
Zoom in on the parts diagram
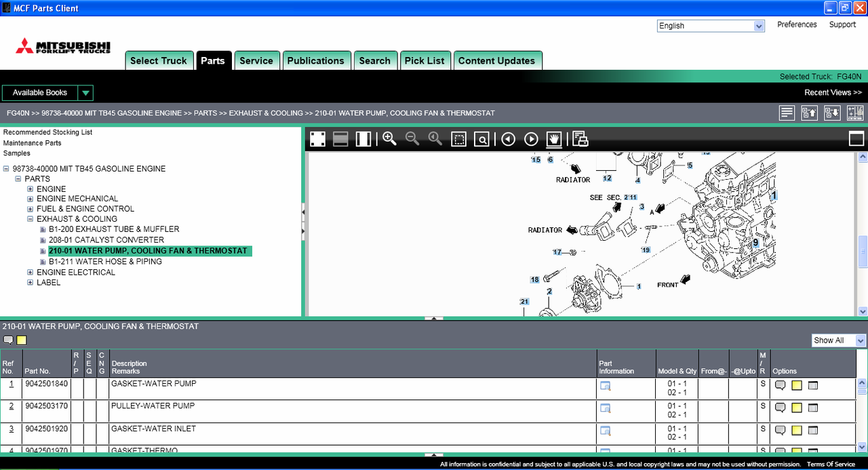[x=389, y=139]
